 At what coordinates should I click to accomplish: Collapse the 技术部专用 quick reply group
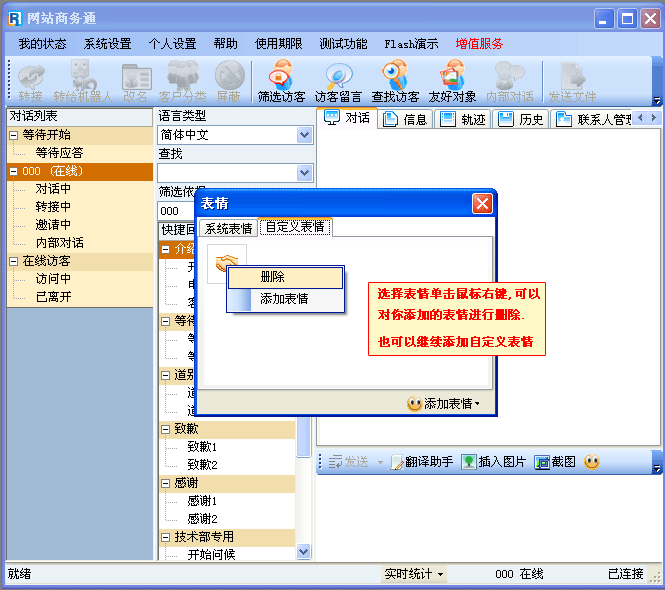tap(165, 537)
